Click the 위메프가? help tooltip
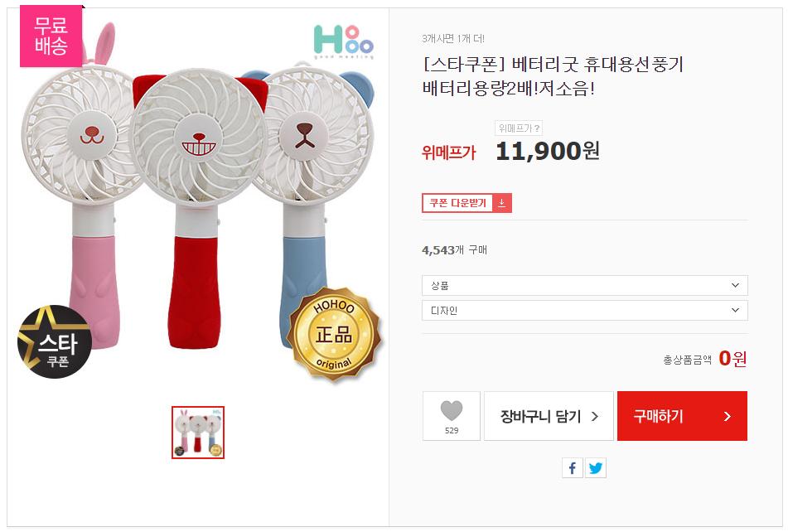The image size is (788, 532). point(520,128)
